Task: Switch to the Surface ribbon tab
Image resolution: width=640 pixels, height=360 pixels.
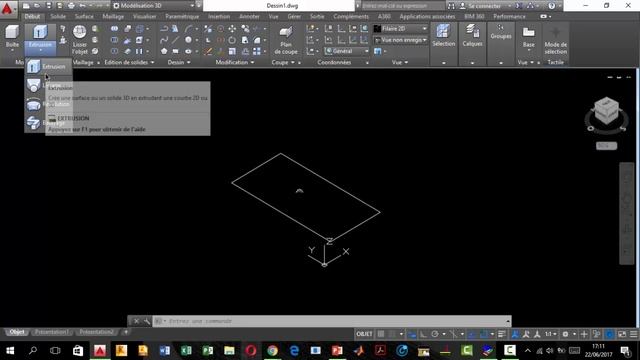Action: click(x=84, y=16)
